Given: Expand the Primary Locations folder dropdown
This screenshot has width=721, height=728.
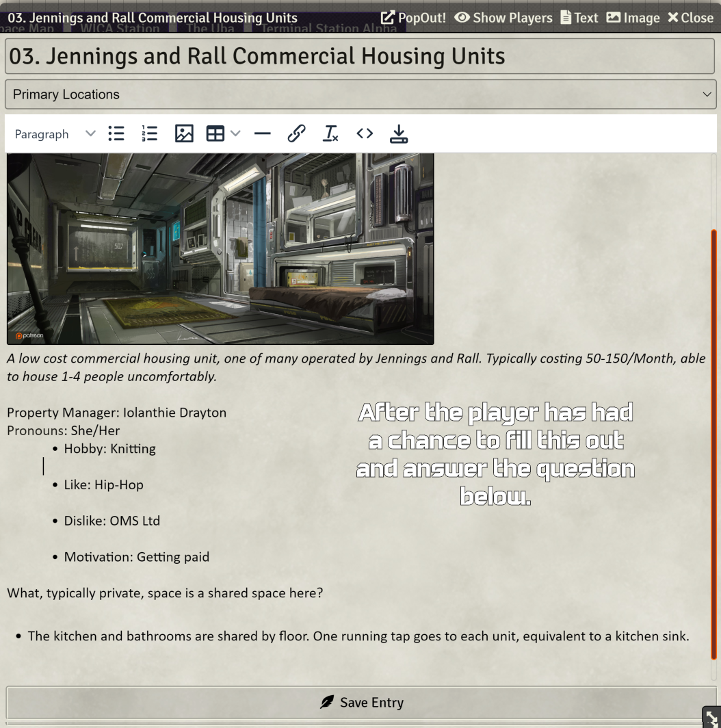Looking at the screenshot, I should click(x=360, y=94).
